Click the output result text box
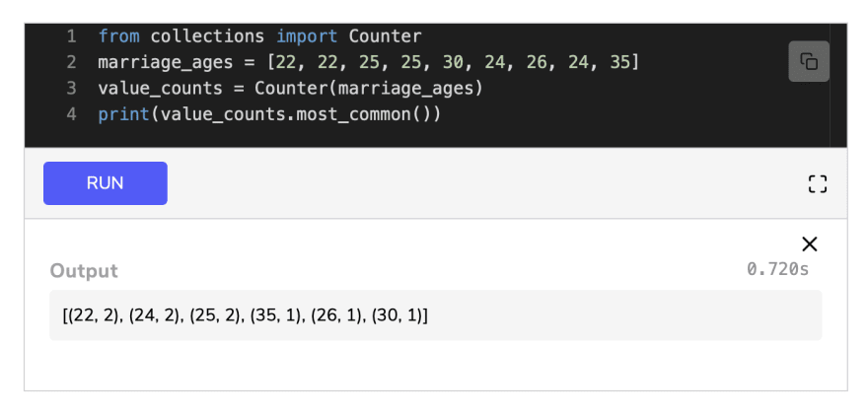The height and width of the screenshot is (415, 868). pos(436,314)
